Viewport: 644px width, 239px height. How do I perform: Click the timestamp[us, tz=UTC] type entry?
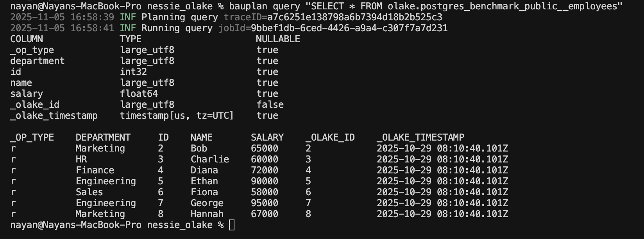coord(177,116)
